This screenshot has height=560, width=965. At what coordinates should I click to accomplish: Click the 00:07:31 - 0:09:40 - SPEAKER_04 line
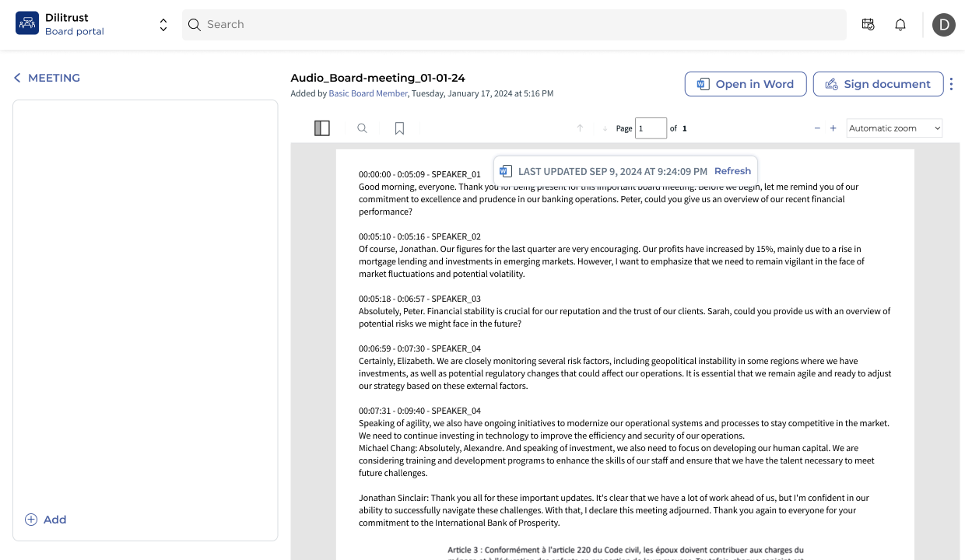point(419,411)
